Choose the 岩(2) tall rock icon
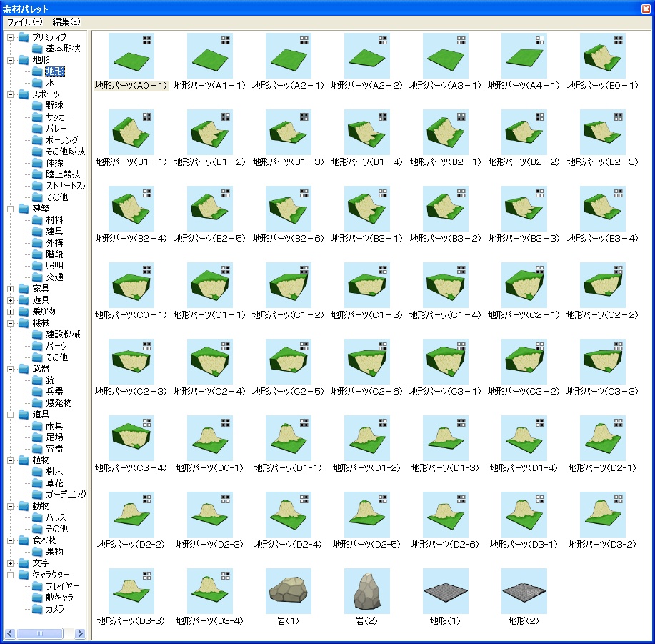 [x=367, y=591]
